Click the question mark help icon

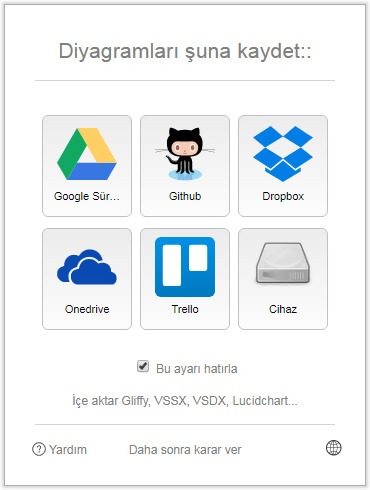39,449
